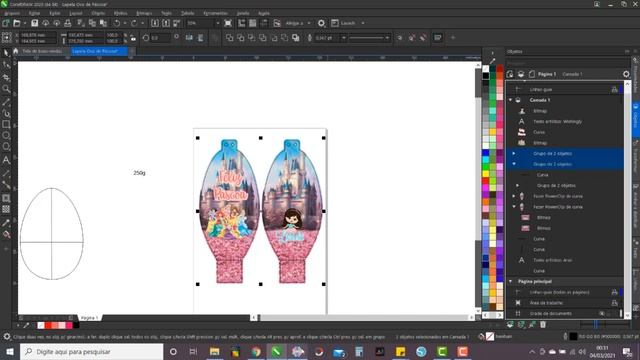Viewport: 640px width, 360px height.
Task: Select the Rectangle tool
Action: [x=6, y=124]
